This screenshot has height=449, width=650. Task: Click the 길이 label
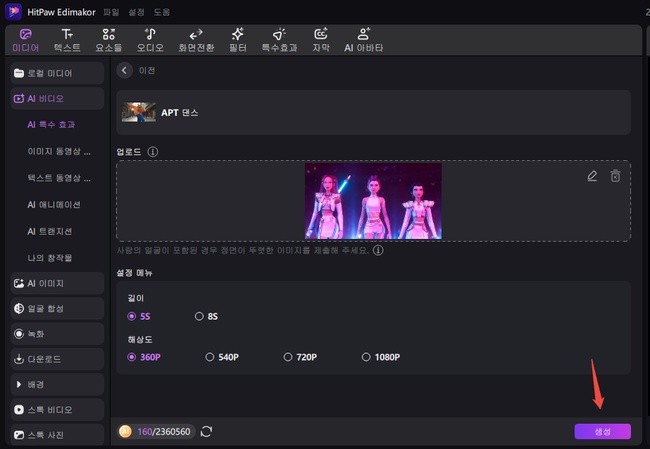tap(136, 298)
